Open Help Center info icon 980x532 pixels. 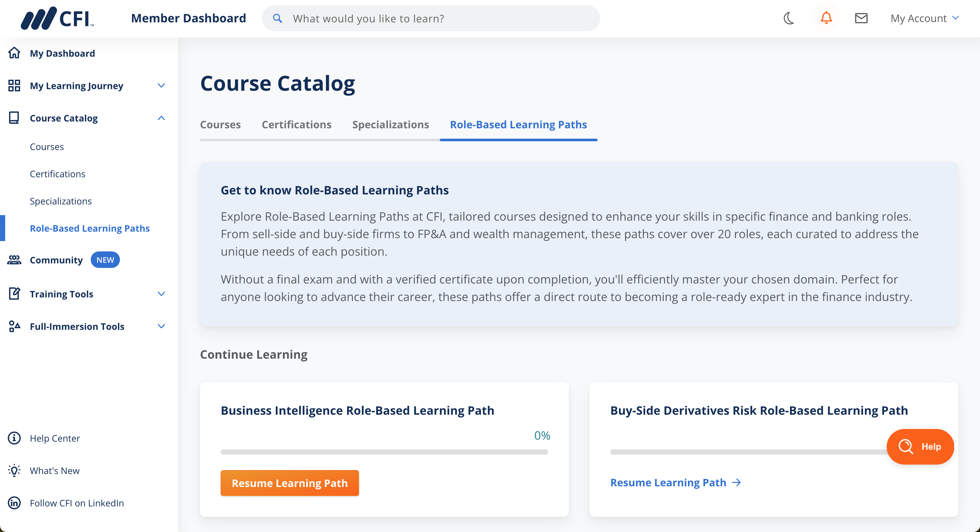pos(14,438)
